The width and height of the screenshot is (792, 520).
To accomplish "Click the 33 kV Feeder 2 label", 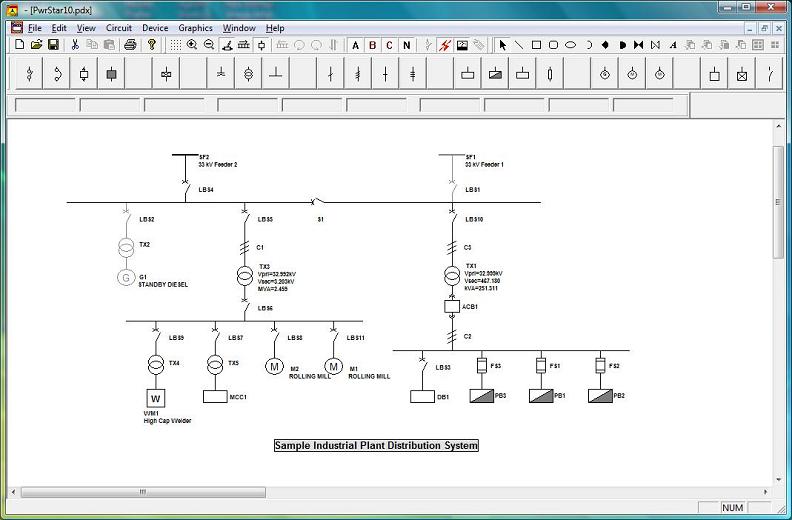I will click(x=218, y=165).
